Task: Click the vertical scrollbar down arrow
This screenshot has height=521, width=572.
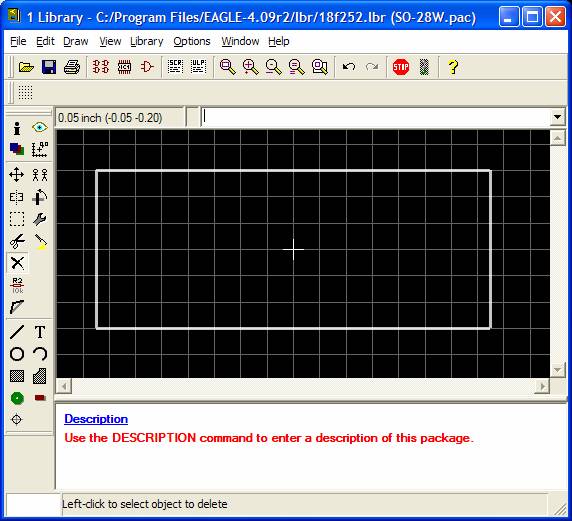Action: point(557,370)
